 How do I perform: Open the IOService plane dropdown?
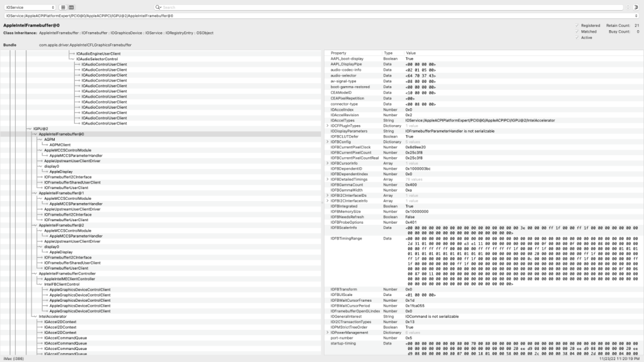[x=30, y=7]
